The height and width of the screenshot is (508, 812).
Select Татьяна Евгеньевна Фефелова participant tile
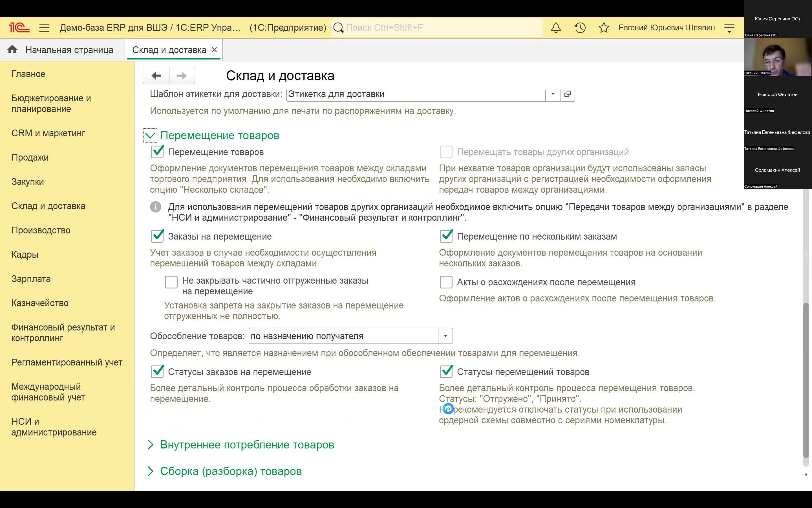(x=778, y=132)
